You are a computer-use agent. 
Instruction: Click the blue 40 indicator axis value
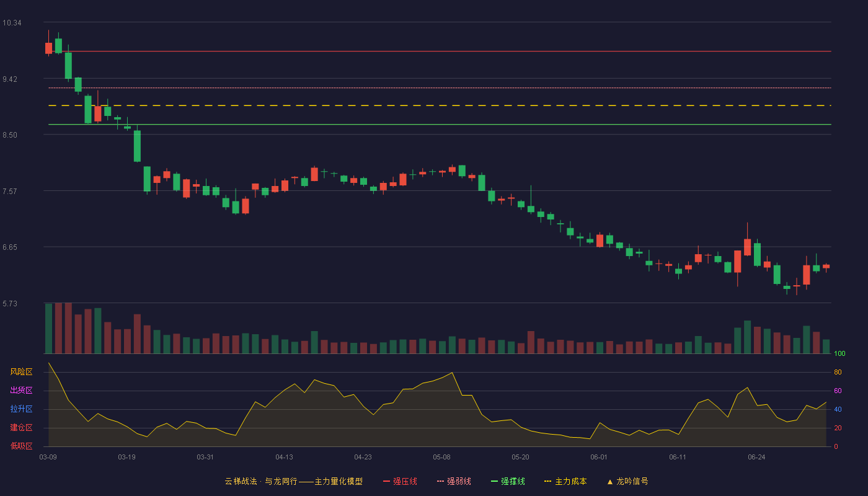pyautogui.click(x=837, y=409)
